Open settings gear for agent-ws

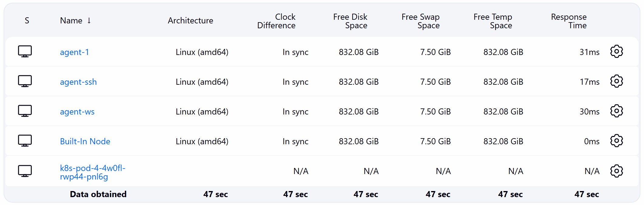(616, 111)
